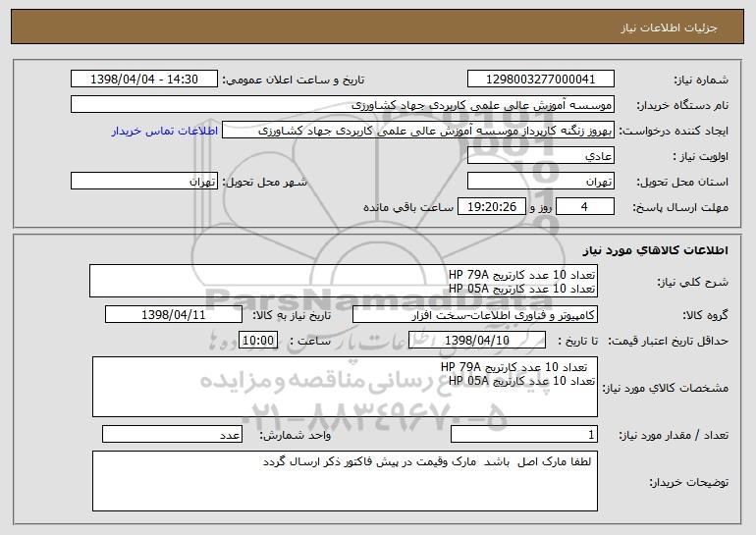Select the need date field 1398/04/11
The image size is (756, 535).
174,315
